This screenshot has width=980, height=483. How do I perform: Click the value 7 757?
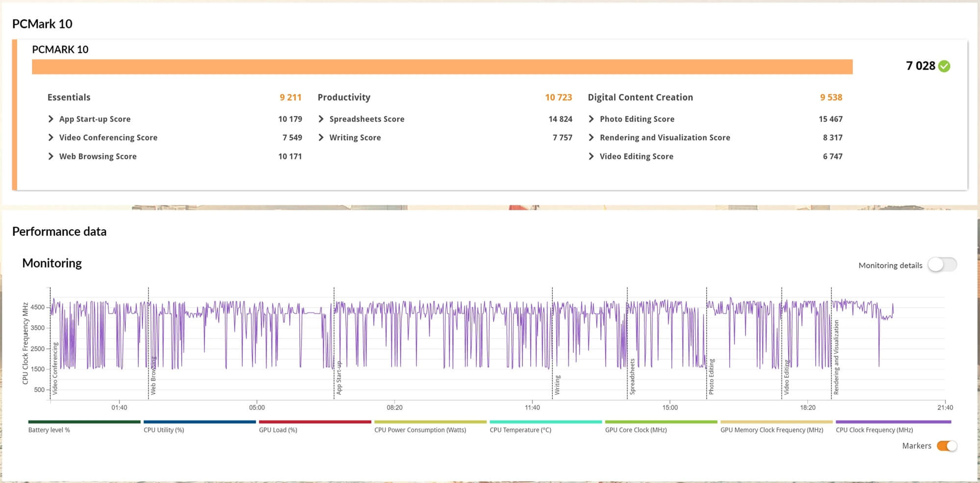(563, 138)
